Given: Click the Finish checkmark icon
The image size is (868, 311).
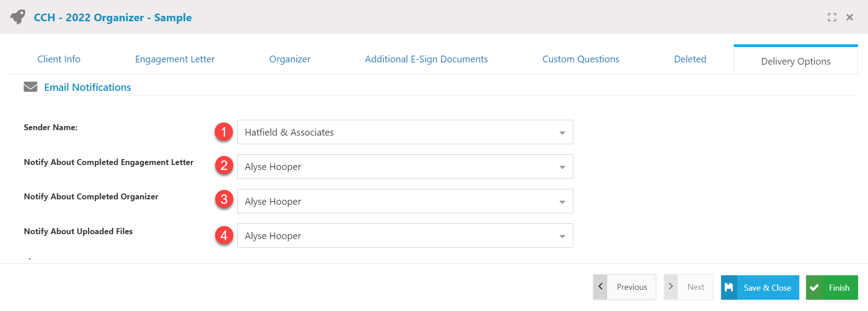Looking at the screenshot, I should point(814,287).
